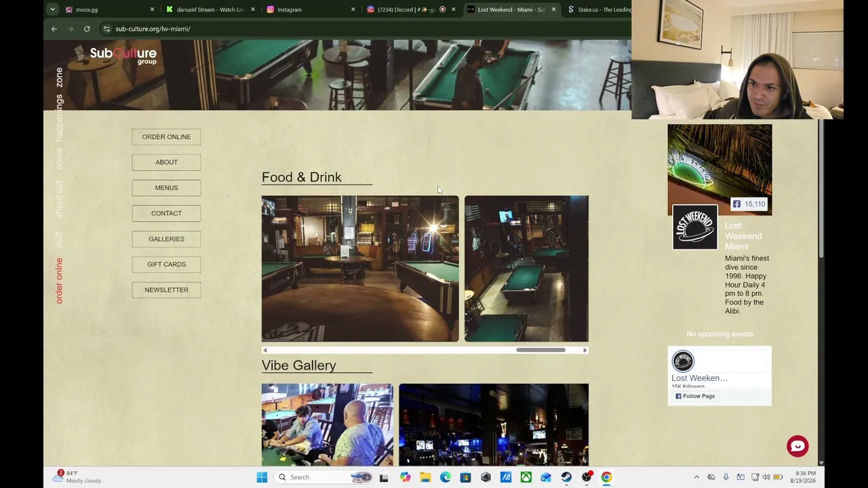Switch to the Discord tab

point(404,9)
